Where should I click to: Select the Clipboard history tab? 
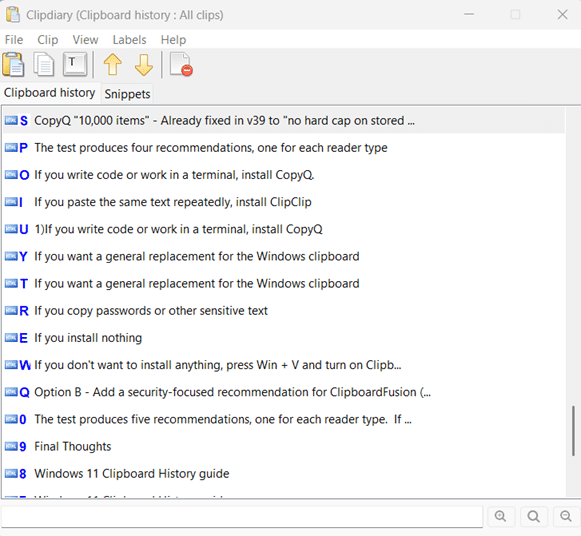[50, 93]
